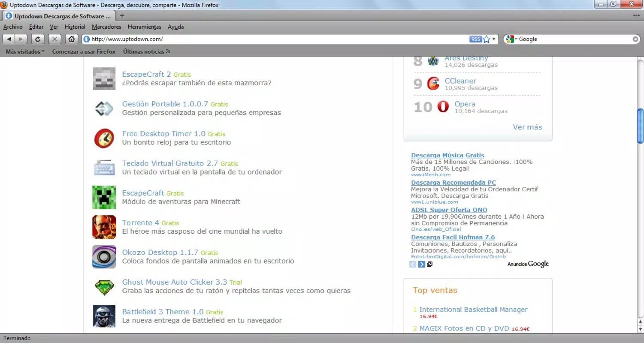Click the Torrente 4 game icon

[104, 227]
